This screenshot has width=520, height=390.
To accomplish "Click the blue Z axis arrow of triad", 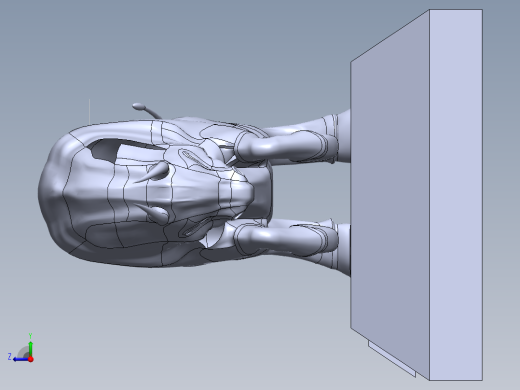I will click(20, 359).
